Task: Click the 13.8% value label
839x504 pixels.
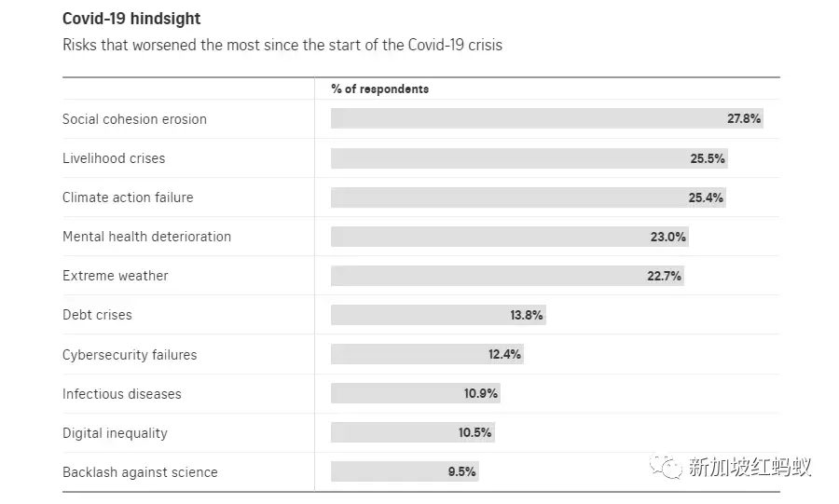Action: click(526, 315)
